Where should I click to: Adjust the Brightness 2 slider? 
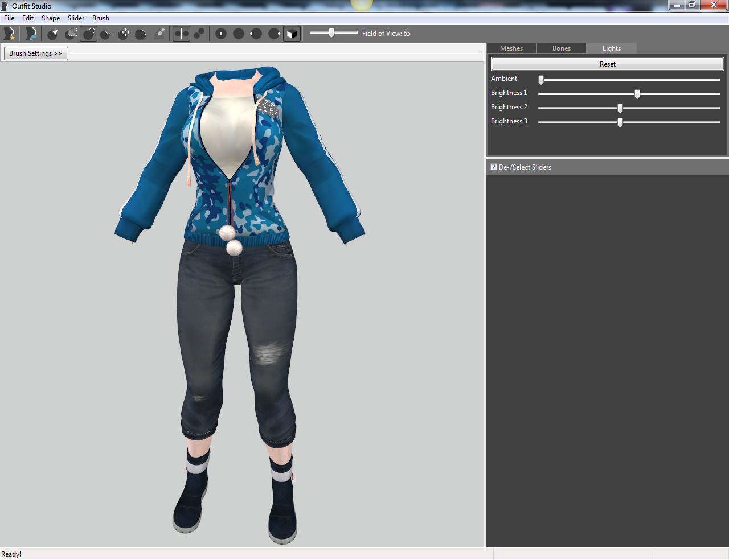point(629,108)
